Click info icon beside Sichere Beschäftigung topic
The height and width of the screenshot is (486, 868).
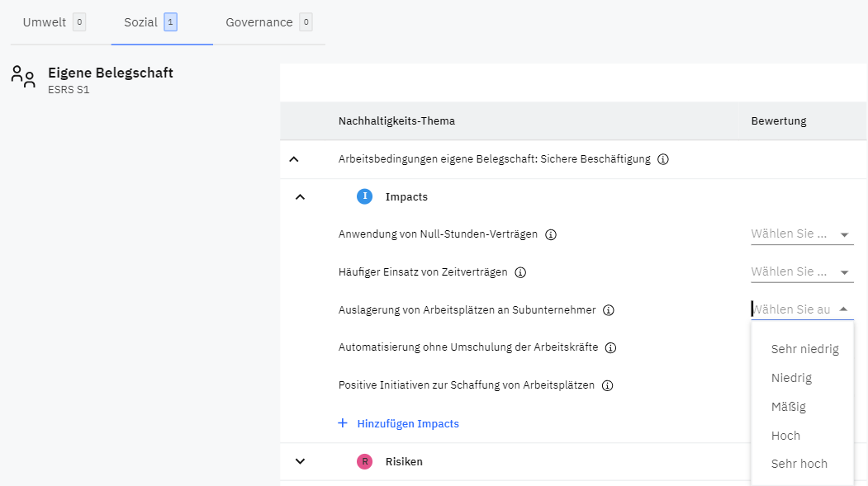(x=663, y=159)
